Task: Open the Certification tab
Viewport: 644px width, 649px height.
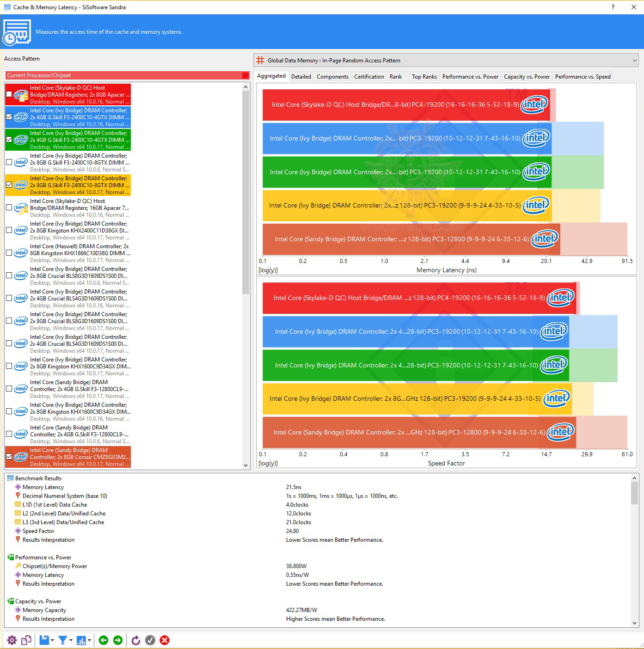Action: point(369,77)
